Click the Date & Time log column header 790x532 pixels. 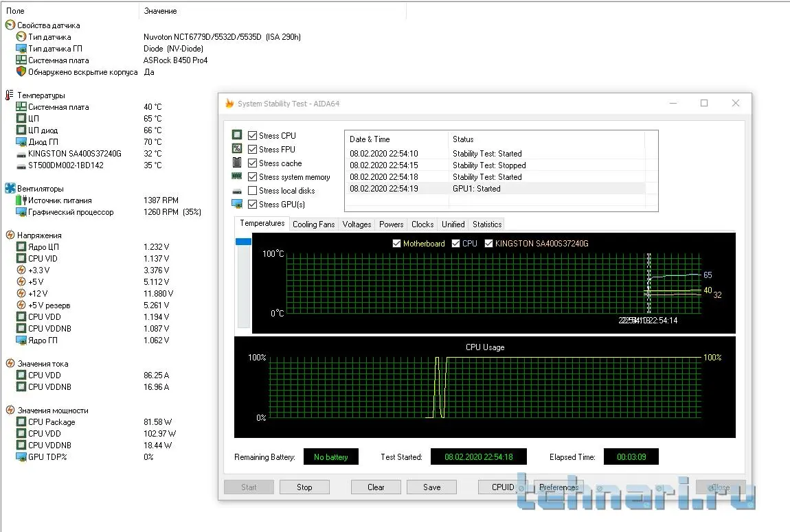[x=397, y=139]
